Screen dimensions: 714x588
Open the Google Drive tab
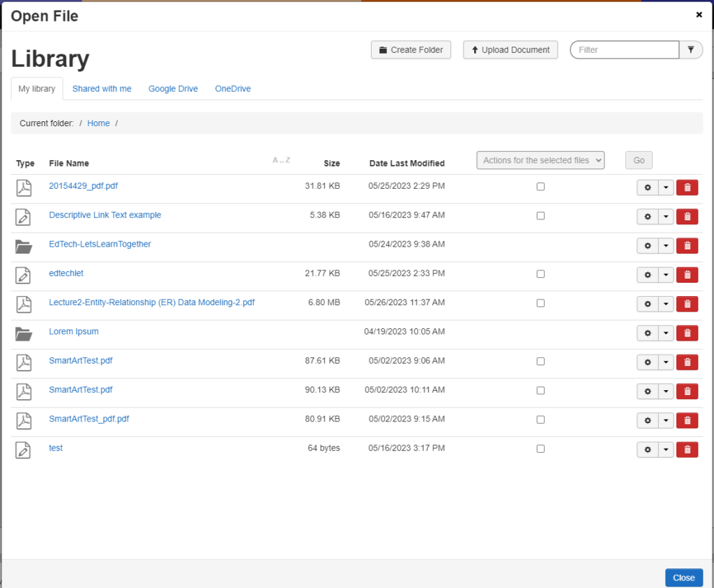tap(173, 89)
